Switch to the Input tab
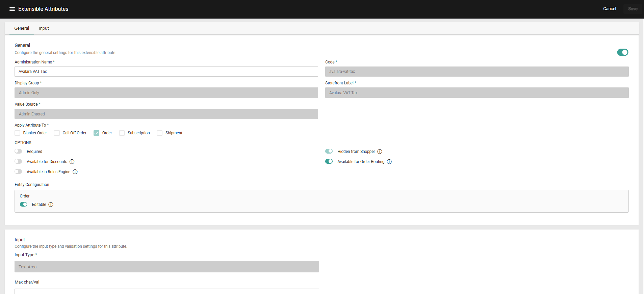The height and width of the screenshot is (294, 644). tap(44, 28)
